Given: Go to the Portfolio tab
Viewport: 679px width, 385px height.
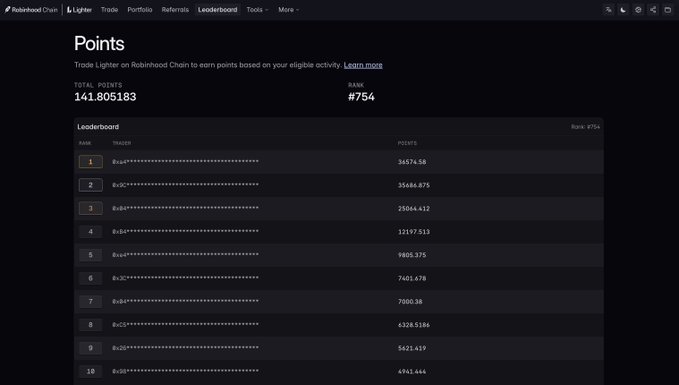Looking at the screenshot, I should [140, 10].
